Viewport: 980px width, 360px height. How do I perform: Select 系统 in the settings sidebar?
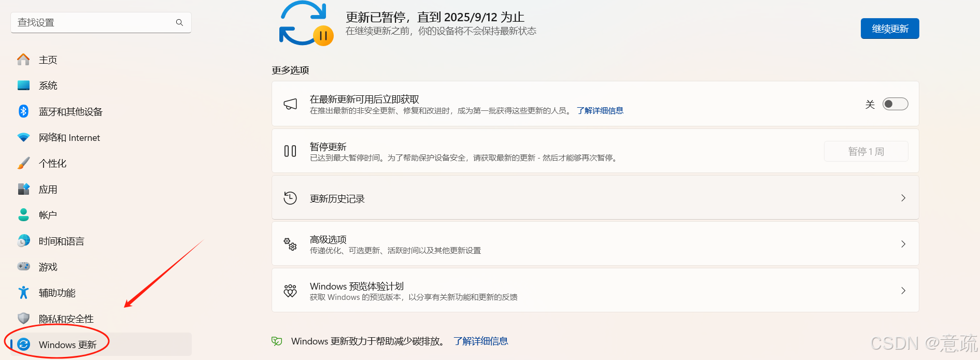tap(48, 85)
